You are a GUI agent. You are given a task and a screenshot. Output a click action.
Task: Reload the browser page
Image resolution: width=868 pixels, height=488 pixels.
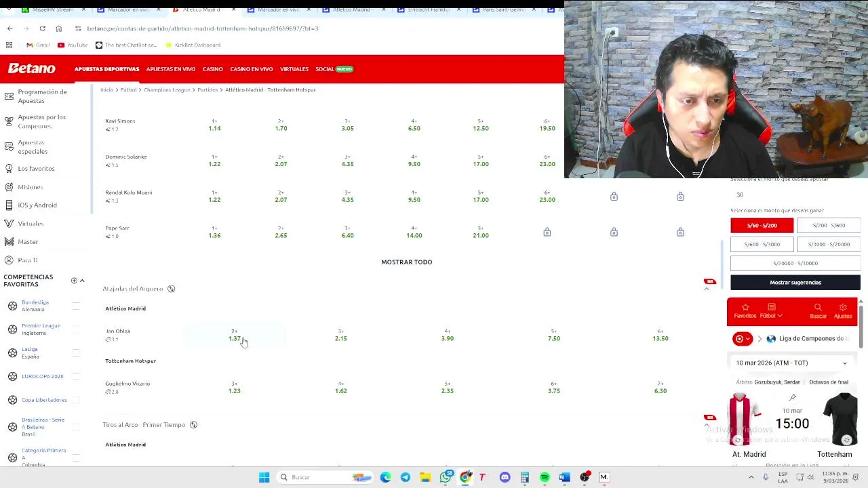[42, 28]
